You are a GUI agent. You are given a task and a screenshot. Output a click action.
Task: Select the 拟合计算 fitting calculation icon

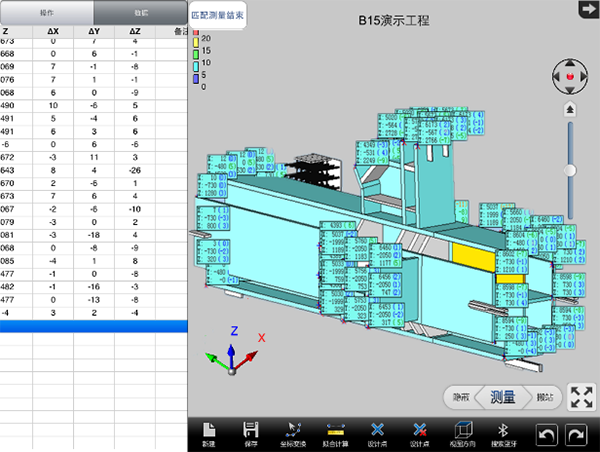(x=336, y=434)
